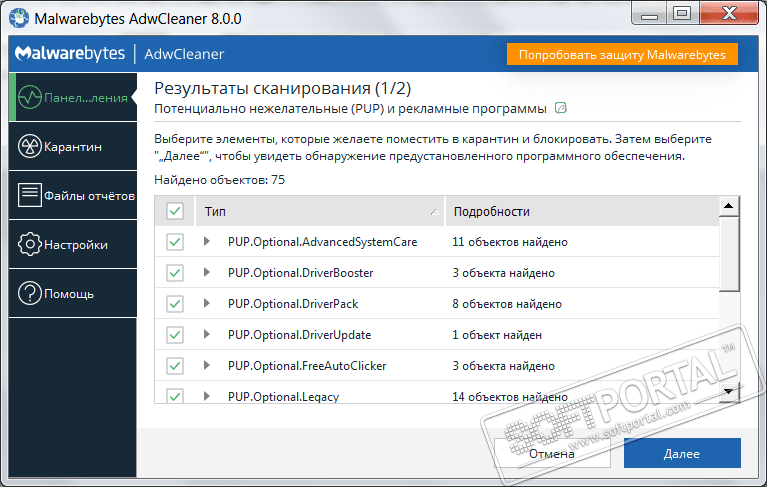Click the Файлы отчётов document icon
Screen dimensions: 767x487
pyautogui.click(x=30, y=195)
